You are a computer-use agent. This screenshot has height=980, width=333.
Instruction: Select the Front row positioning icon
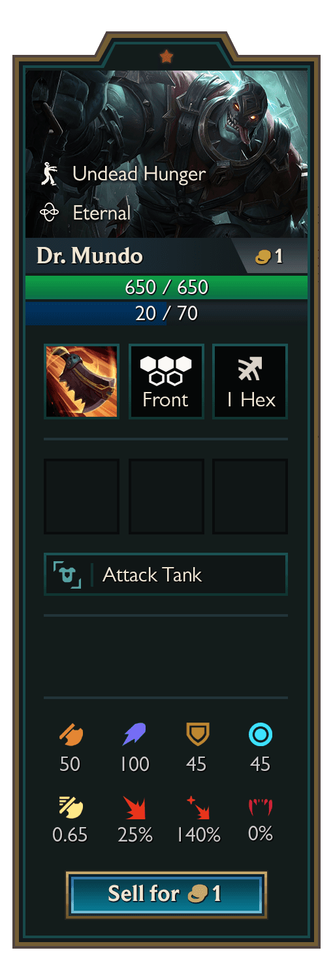[x=166, y=382]
